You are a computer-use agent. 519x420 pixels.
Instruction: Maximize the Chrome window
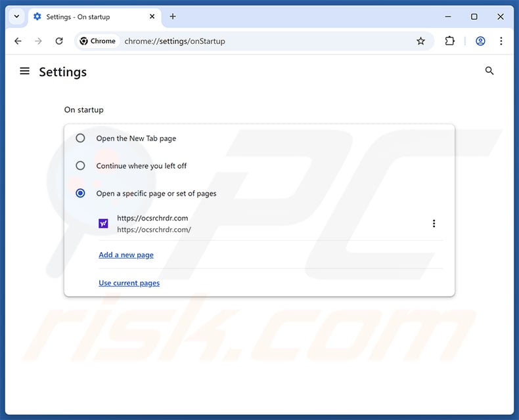474,16
